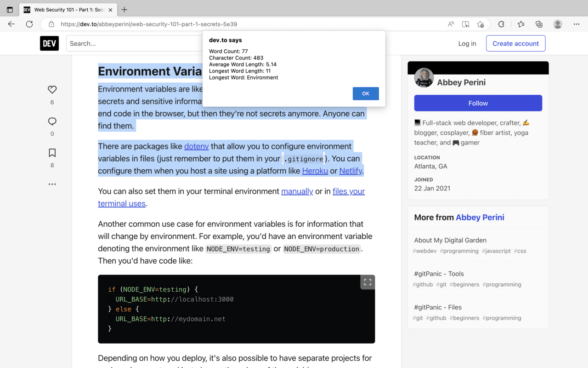Bookmark this article with the save icon
588x368 pixels.
(52, 153)
